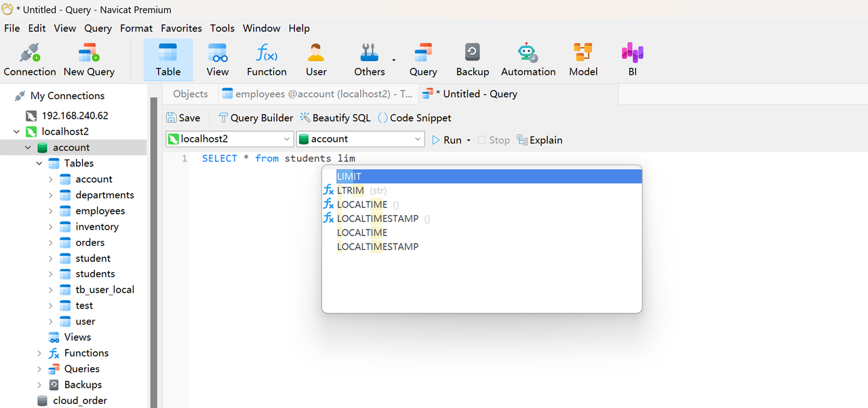This screenshot has height=408, width=868.
Task: Click in the SQL editor line 1
Action: tap(279, 158)
